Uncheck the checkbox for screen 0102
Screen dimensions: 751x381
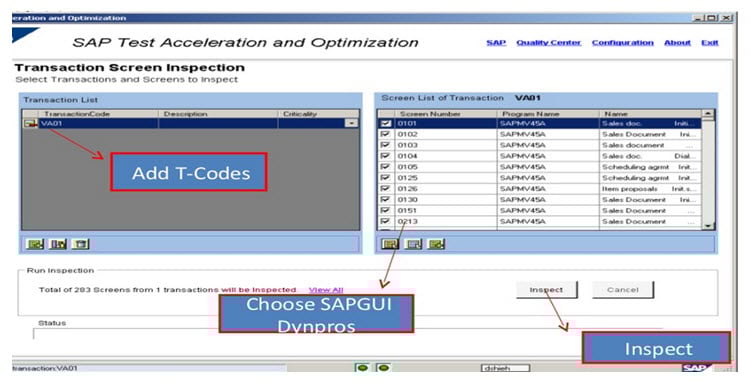(385, 134)
